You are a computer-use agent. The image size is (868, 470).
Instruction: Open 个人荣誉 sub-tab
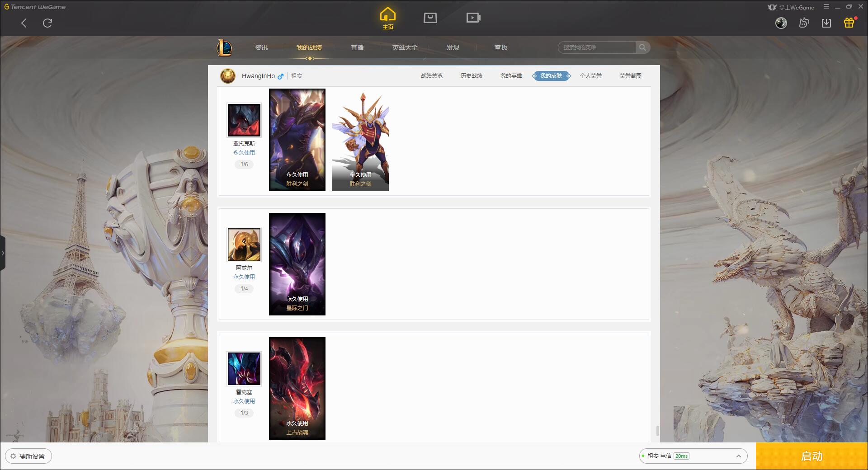point(591,76)
